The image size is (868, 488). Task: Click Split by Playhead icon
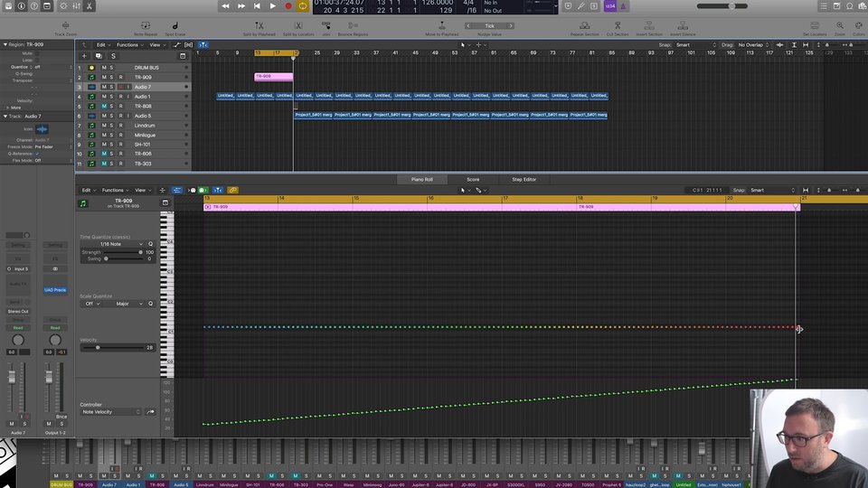click(x=259, y=25)
